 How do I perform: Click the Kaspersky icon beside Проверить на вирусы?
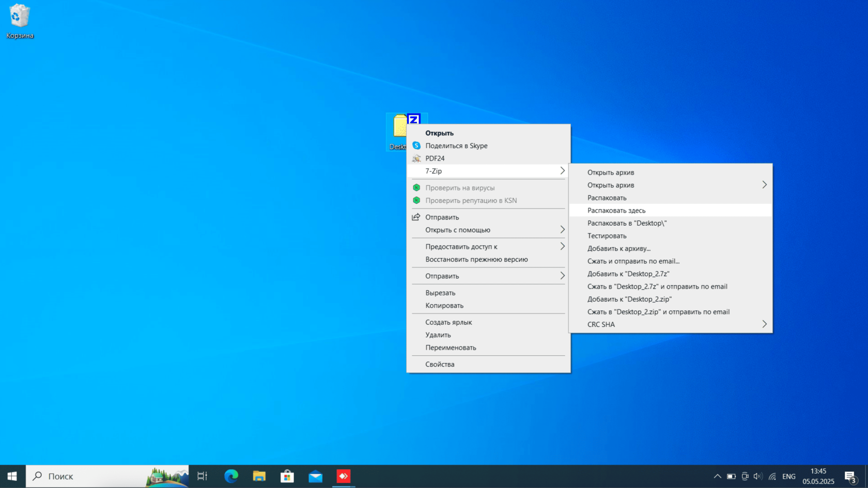[416, 187]
